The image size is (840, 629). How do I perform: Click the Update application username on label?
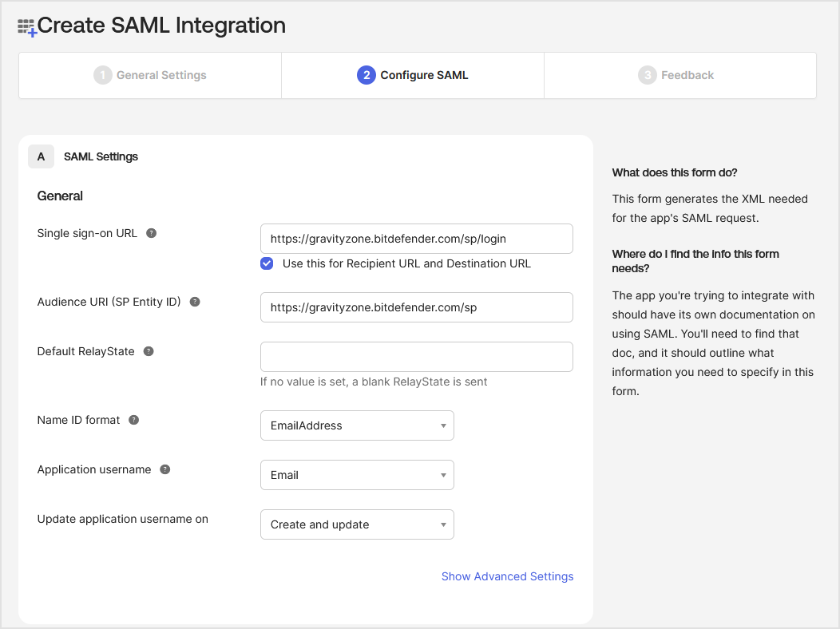(123, 520)
